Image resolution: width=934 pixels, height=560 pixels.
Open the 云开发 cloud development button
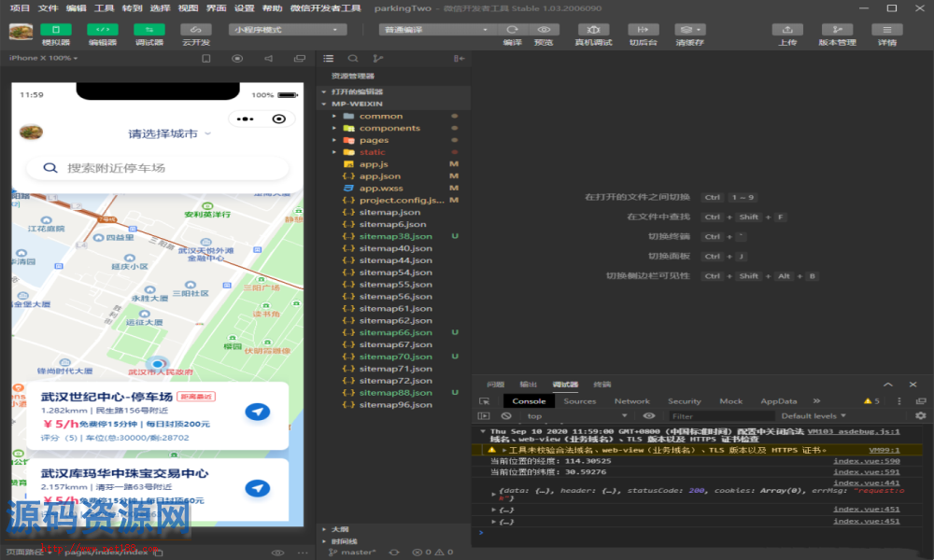196,30
